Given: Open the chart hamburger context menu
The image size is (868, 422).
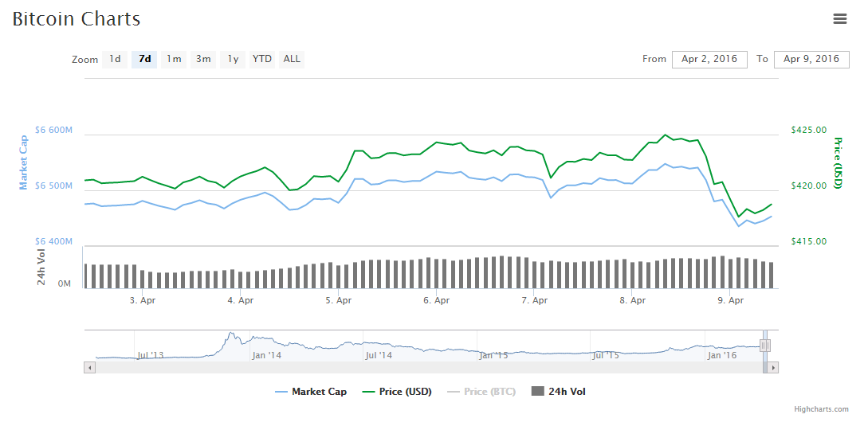Looking at the screenshot, I should tap(839, 19).
